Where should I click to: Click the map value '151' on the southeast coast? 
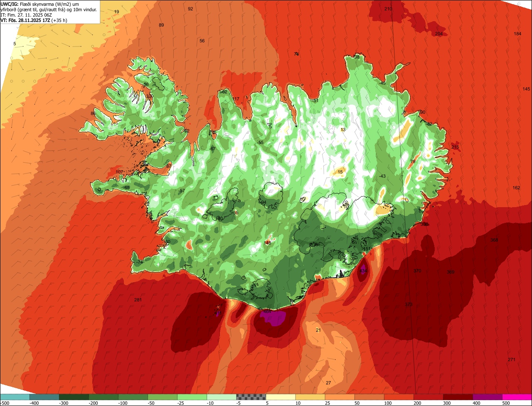click(367, 249)
